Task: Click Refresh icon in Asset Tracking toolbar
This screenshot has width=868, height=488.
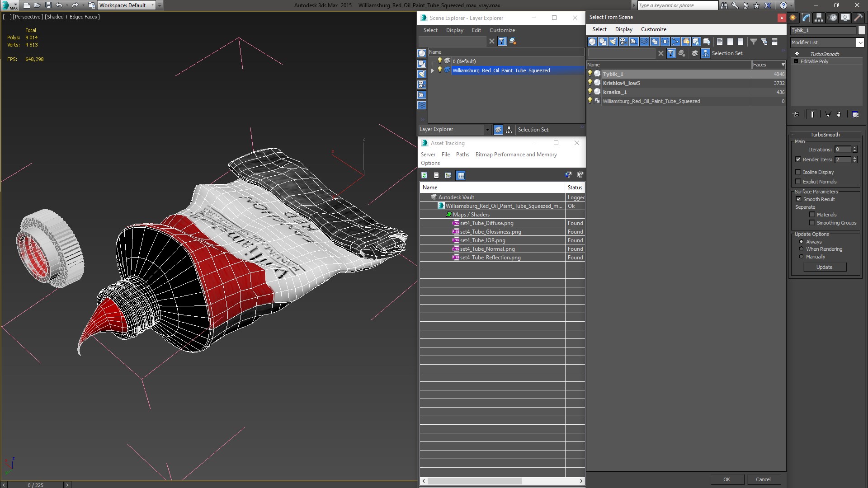Action: (424, 175)
